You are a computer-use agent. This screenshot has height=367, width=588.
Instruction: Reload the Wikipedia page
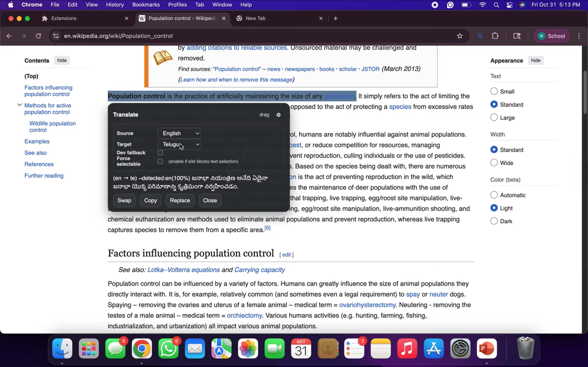(38, 36)
